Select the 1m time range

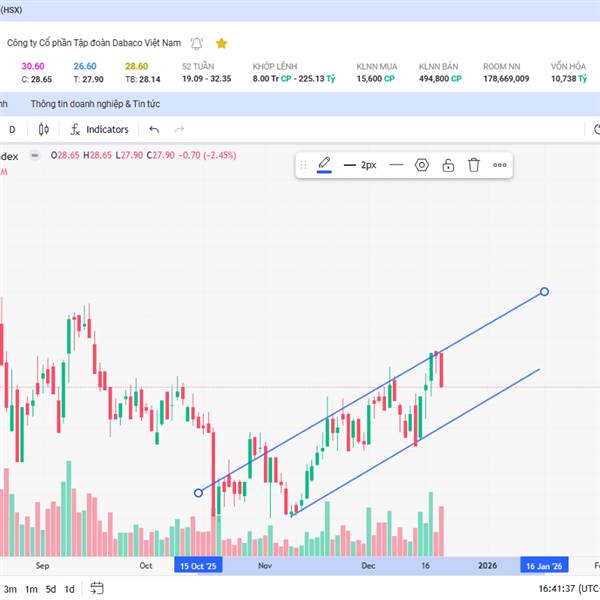pos(31,589)
